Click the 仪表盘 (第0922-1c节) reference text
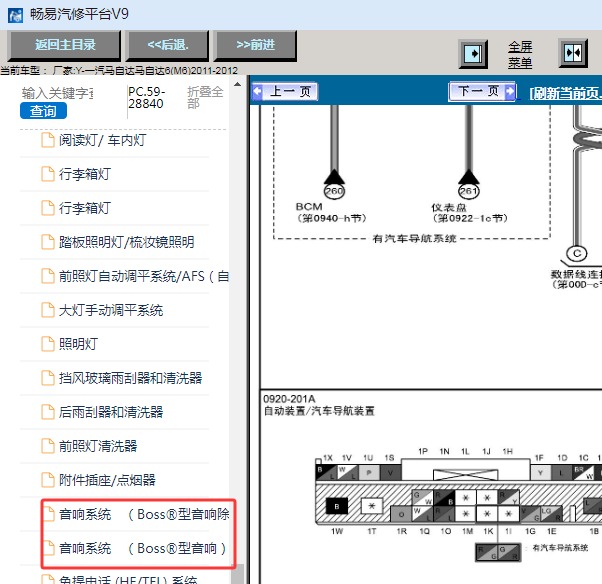This screenshot has width=602, height=584. [x=469, y=213]
